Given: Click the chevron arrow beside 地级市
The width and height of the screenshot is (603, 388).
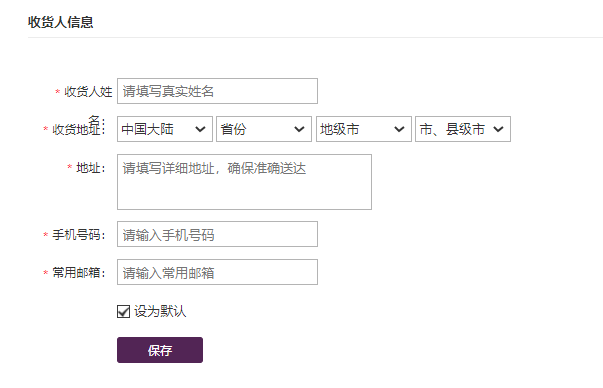Looking at the screenshot, I should click(399, 129).
